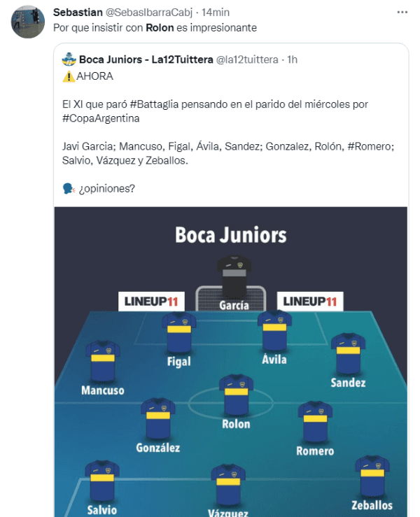The height and width of the screenshot is (517, 420).
Task: Click the Romero player jersey icon
Action: pyautogui.click(x=315, y=421)
